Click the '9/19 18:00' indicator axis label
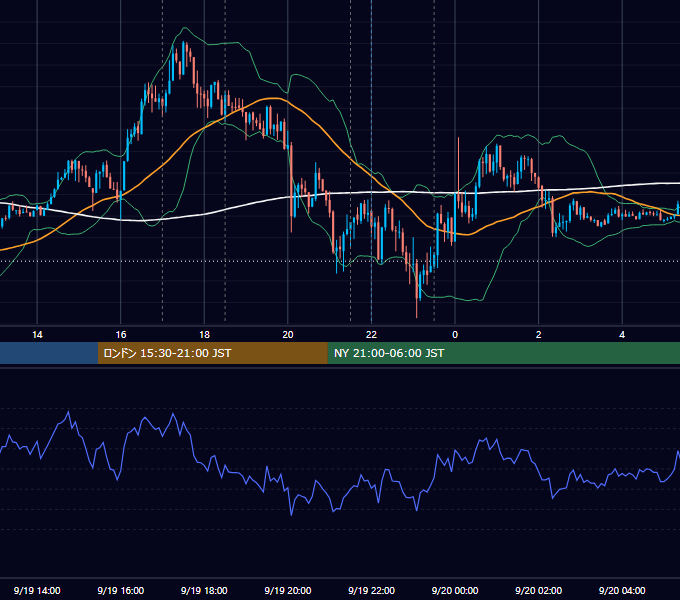Image resolution: width=680 pixels, height=600 pixels. pos(204,590)
